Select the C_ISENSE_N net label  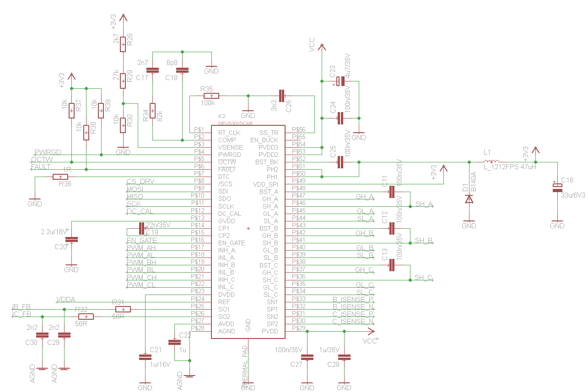pos(353,321)
